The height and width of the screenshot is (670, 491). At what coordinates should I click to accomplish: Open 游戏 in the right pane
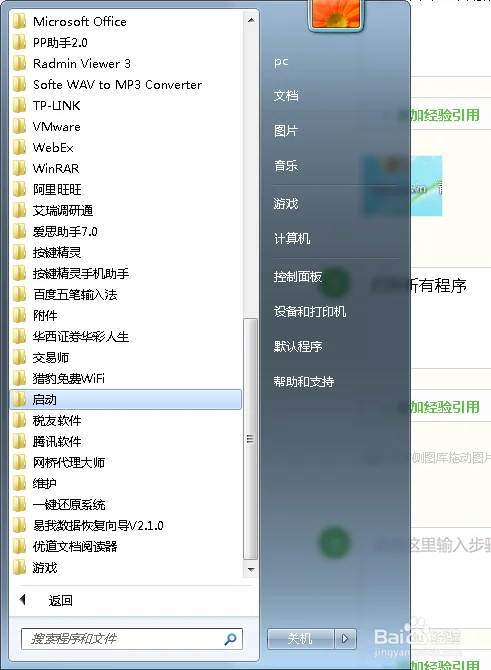tap(286, 204)
